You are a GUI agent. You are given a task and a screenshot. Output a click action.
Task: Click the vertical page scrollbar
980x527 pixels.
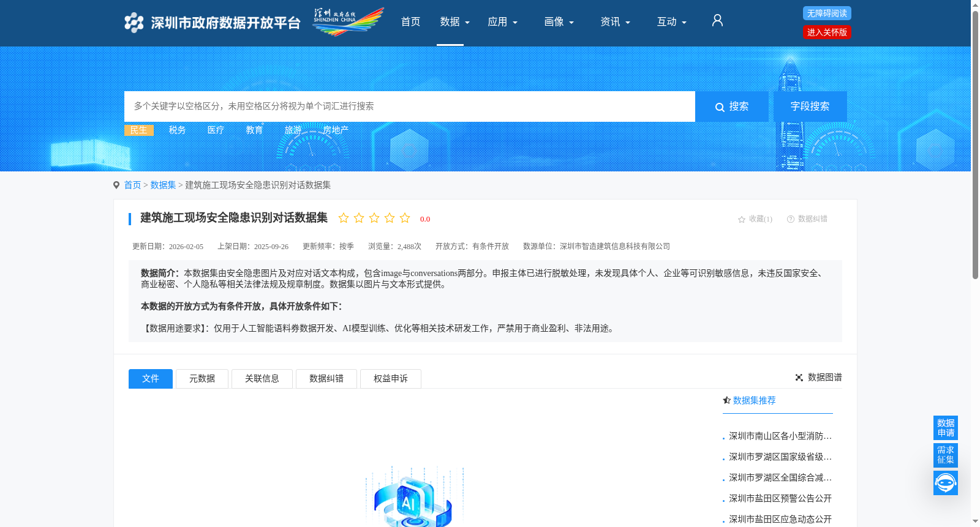975,144
